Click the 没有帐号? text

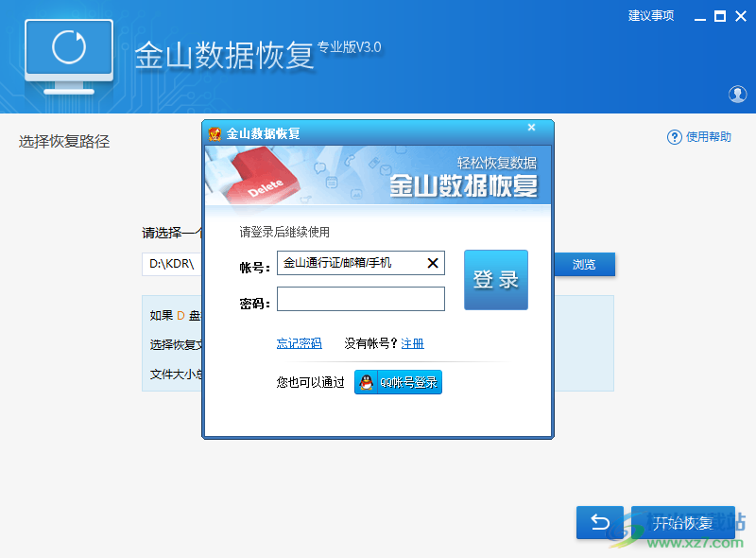coord(370,343)
